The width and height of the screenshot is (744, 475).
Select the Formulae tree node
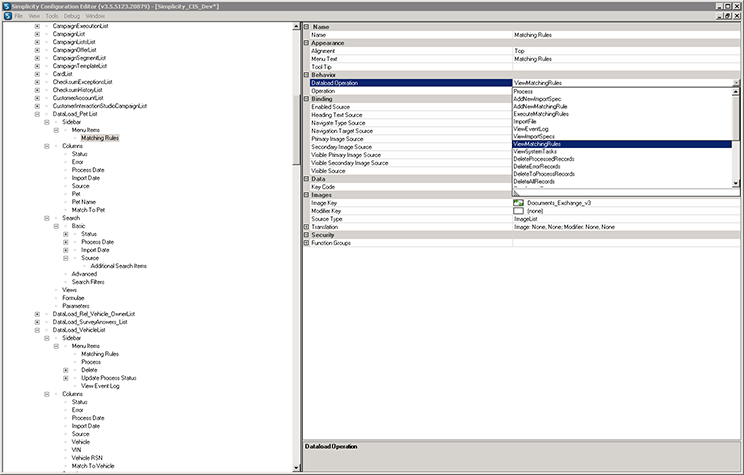click(73, 298)
